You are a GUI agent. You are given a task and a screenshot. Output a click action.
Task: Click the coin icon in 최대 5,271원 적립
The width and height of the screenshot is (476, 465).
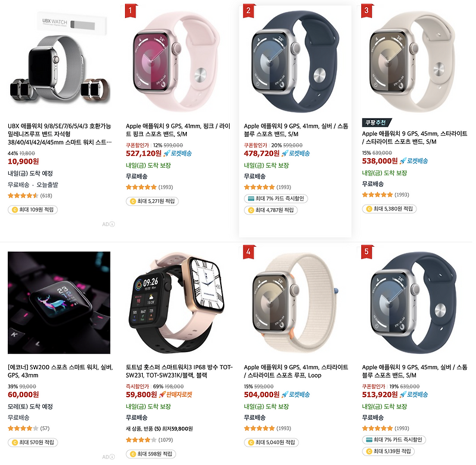[133, 201]
